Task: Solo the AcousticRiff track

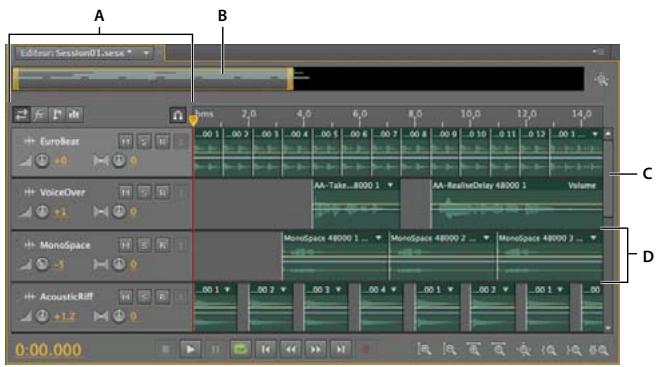Action: click(144, 297)
